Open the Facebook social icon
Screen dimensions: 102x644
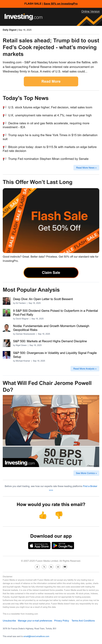37,567
